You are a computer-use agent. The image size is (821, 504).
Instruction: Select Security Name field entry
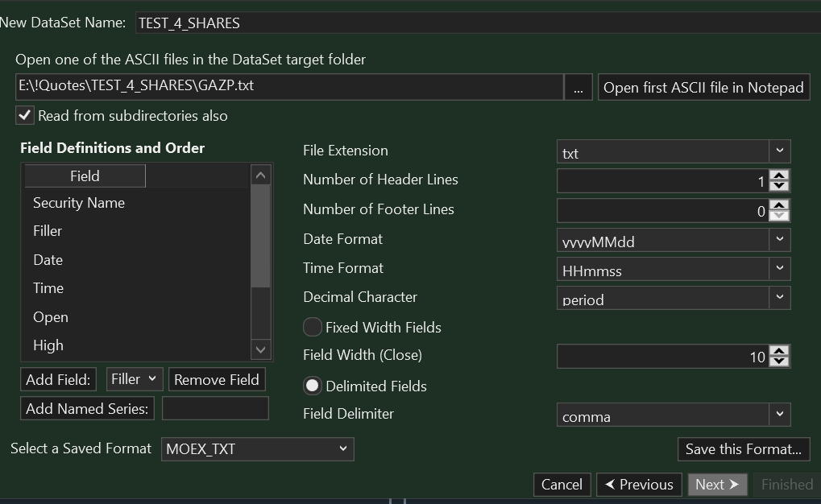(x=79, y=203)
